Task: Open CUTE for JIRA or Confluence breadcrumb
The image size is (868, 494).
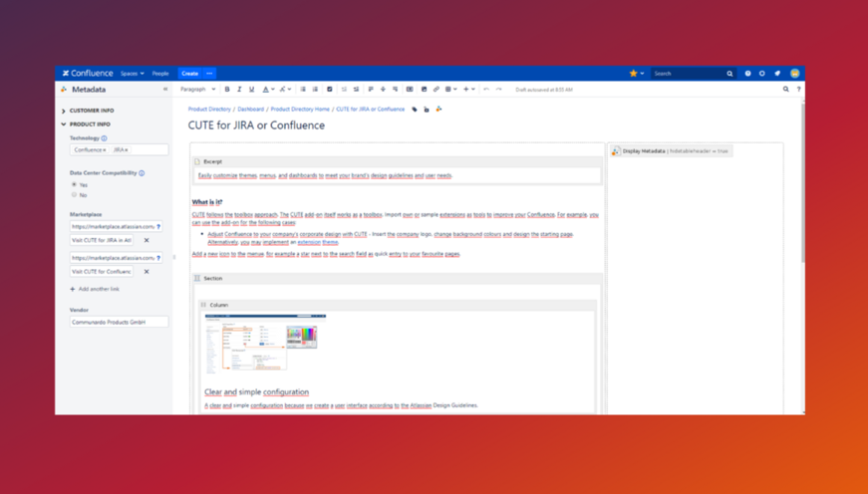Action: click(x=371, y=110)
